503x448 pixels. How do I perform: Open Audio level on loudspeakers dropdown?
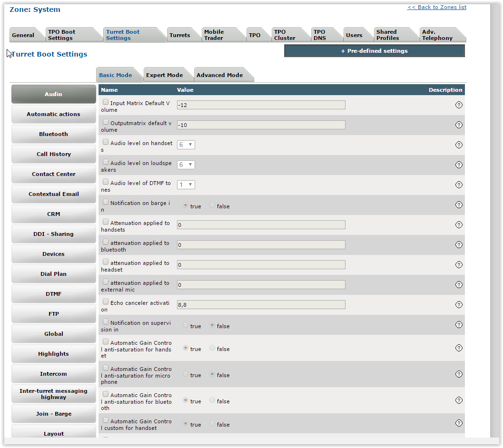pos(186,165)
